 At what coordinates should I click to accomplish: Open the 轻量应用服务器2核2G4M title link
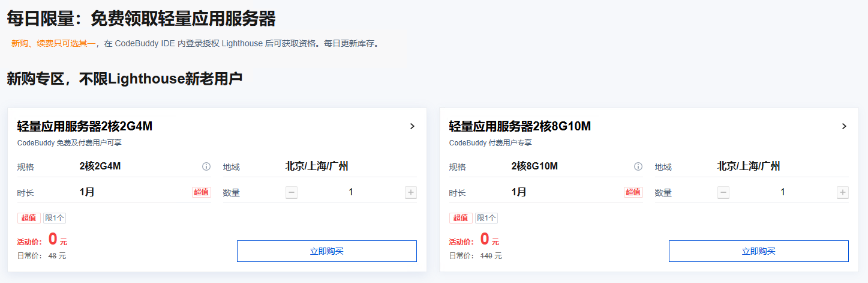[x=85, y=126]
